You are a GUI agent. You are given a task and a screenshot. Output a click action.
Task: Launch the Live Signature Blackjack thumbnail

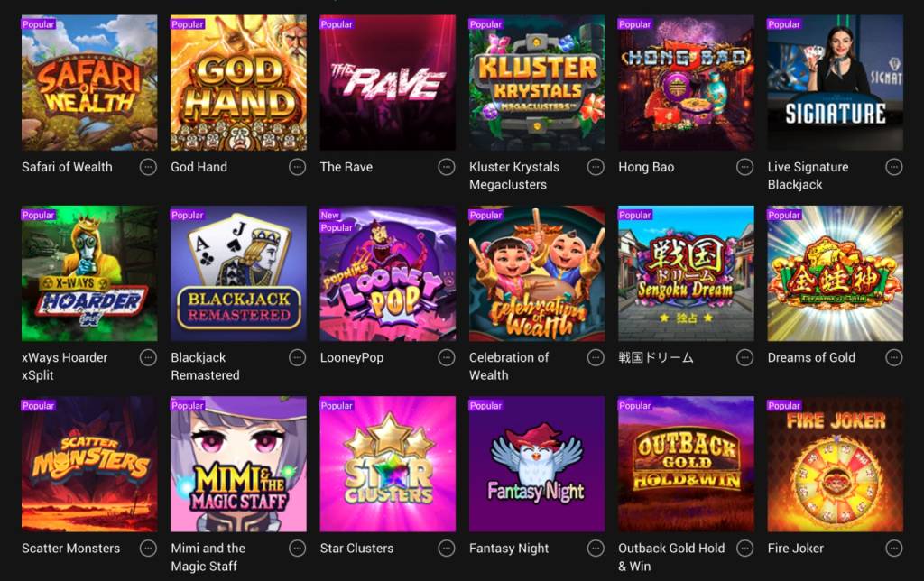click(835, 82)
